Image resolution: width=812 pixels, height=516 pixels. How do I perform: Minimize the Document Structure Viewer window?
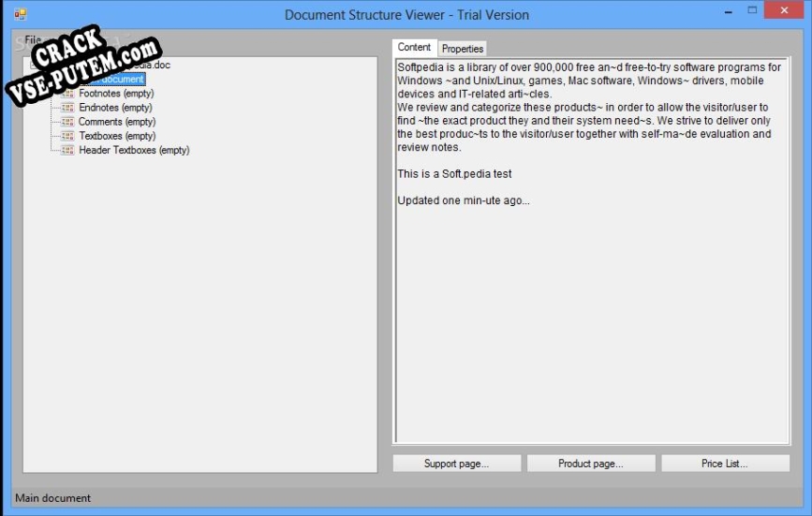pyautogui.click(x=728, y=11)
